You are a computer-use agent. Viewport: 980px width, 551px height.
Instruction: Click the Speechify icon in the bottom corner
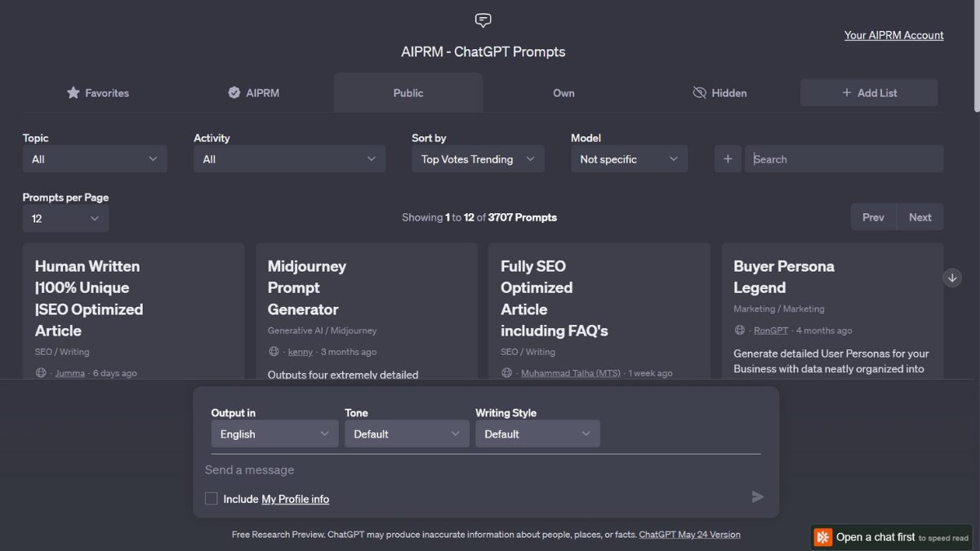point(824,537)
